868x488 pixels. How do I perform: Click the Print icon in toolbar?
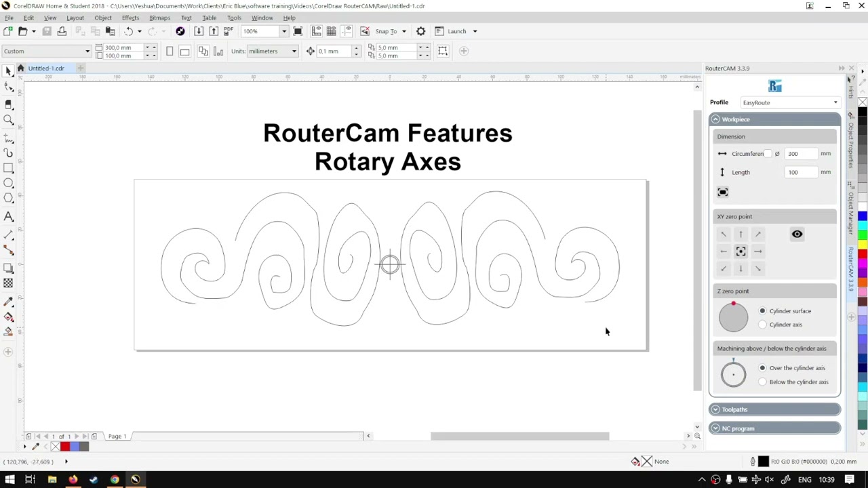[x=62, y=31]
